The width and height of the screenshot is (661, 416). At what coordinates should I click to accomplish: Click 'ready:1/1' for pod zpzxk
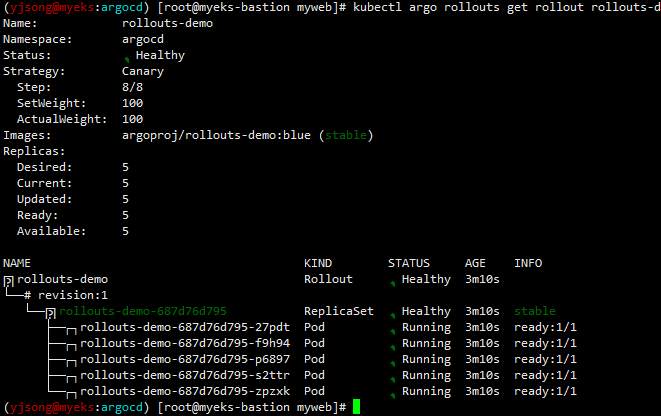click(x=545, y=392)
